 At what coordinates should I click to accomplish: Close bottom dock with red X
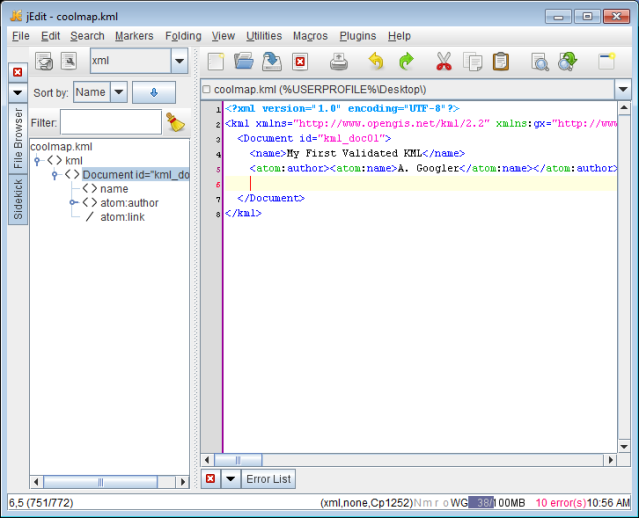pyautogui.click(x=210, y=478)
